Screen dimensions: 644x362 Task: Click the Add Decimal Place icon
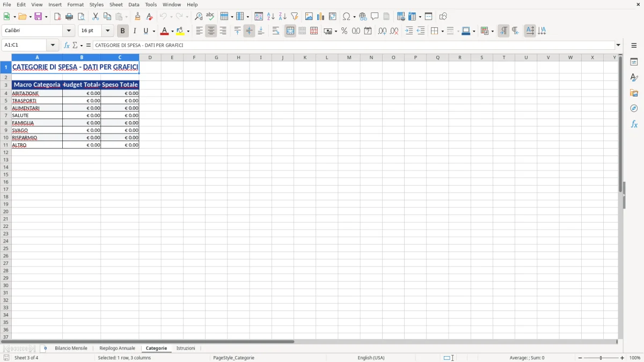pyautogui.click(x=382, y=31)
